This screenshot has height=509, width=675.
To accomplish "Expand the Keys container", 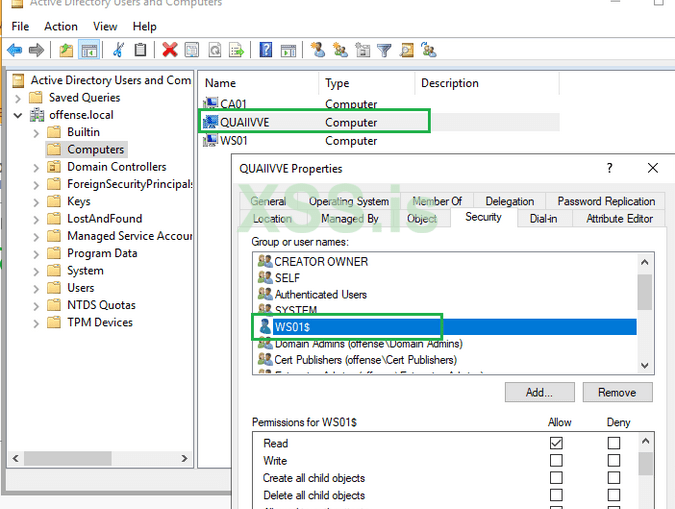I will point(36,202).
